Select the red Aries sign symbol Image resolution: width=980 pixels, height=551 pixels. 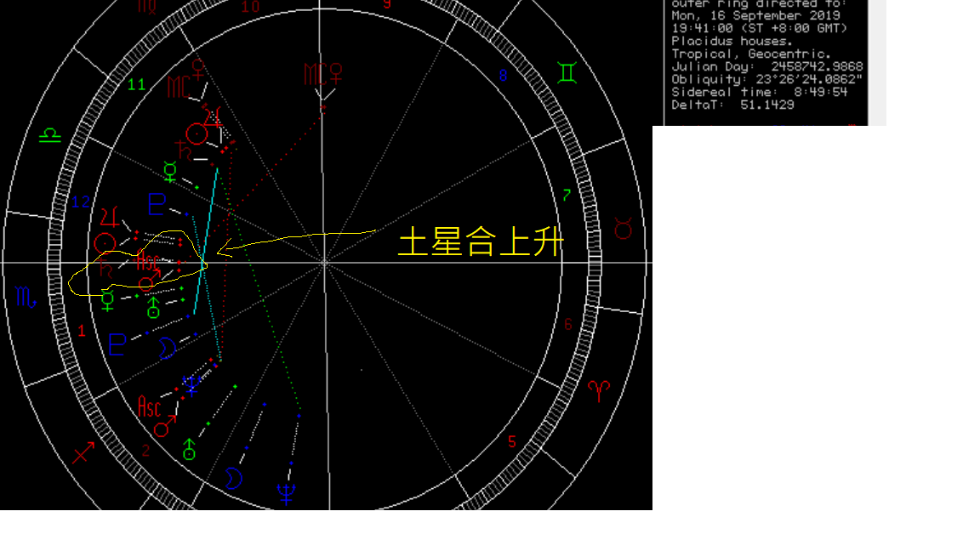[599, 390]
